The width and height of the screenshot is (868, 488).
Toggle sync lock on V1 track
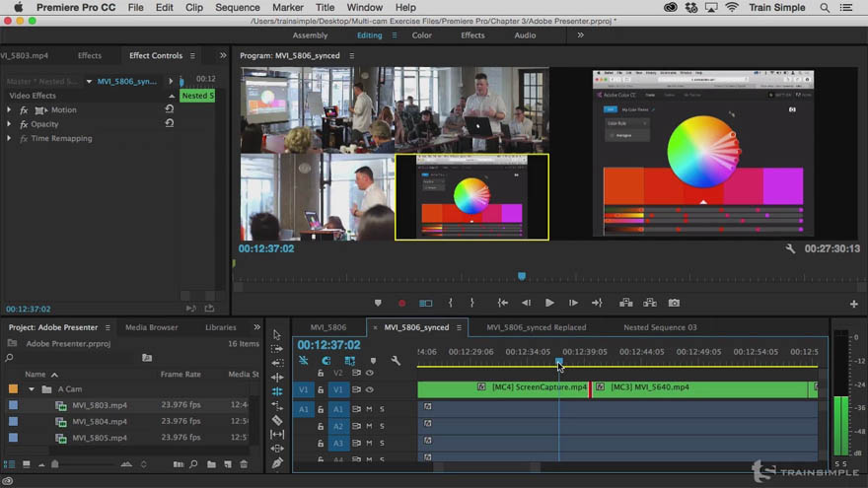[356, 389]
